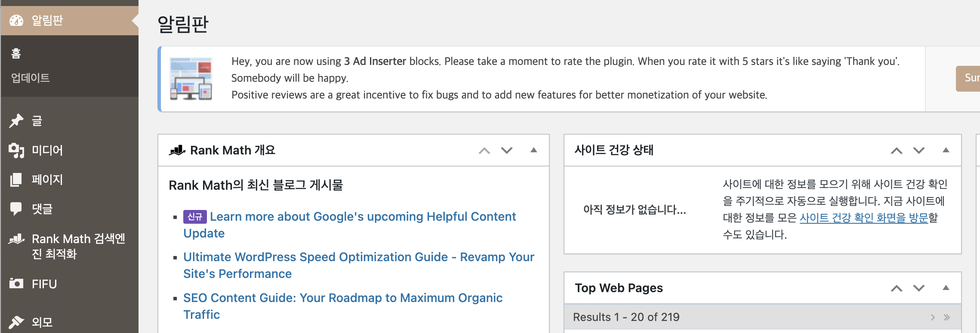This screenshot has height=333, width=980.
Task: Click the partially visible Sur button in notice
Action: click(968, 78)
